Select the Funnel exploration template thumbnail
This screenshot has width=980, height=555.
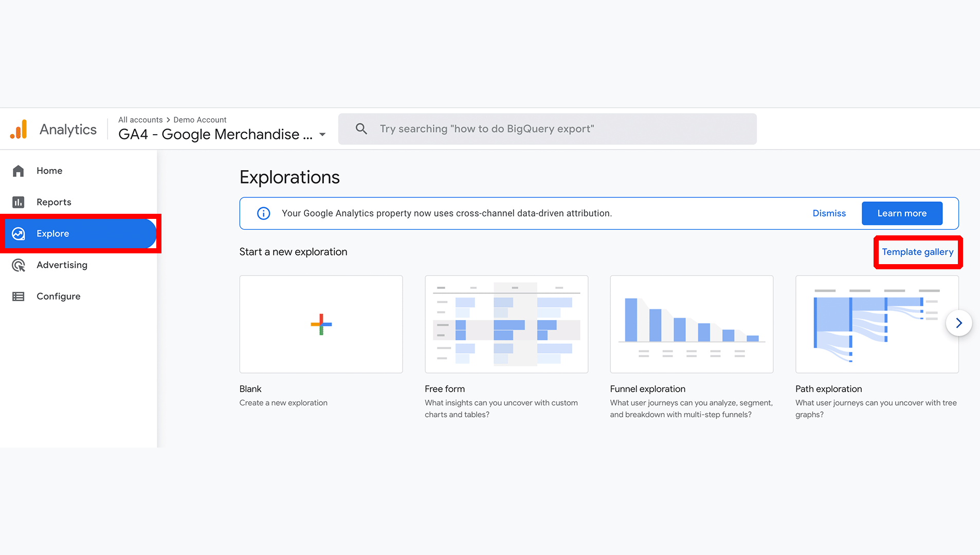pos(691,324)
